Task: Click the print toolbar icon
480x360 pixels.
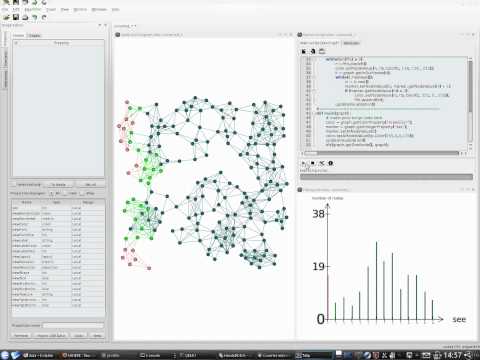Action: click(x=25, y=17)
